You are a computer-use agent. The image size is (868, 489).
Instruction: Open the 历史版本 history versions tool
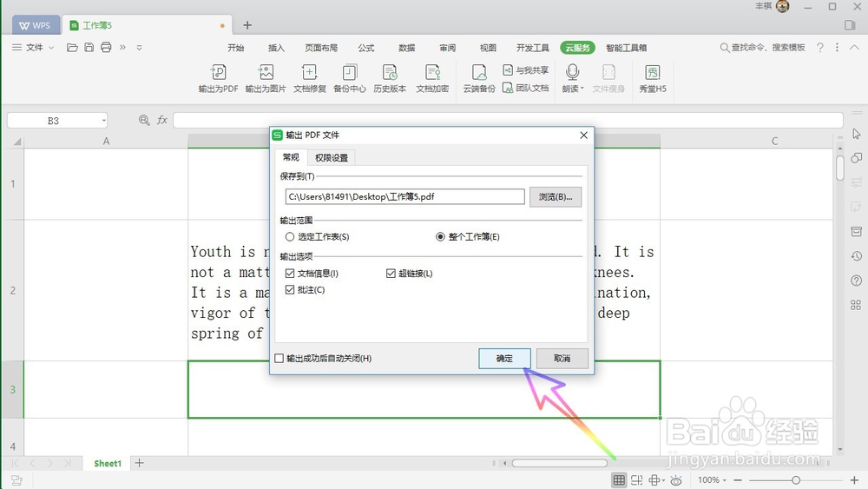(x=390, y=78)
